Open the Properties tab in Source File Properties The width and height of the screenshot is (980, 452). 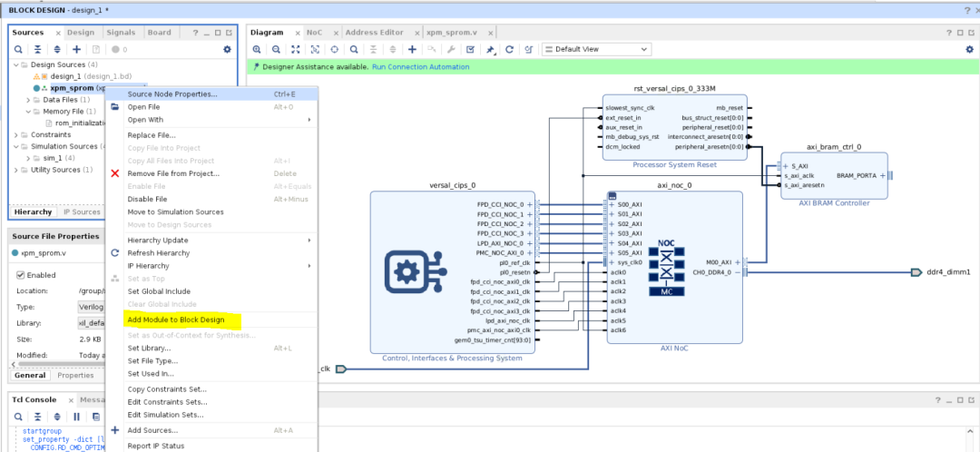(x=75, y=376)
